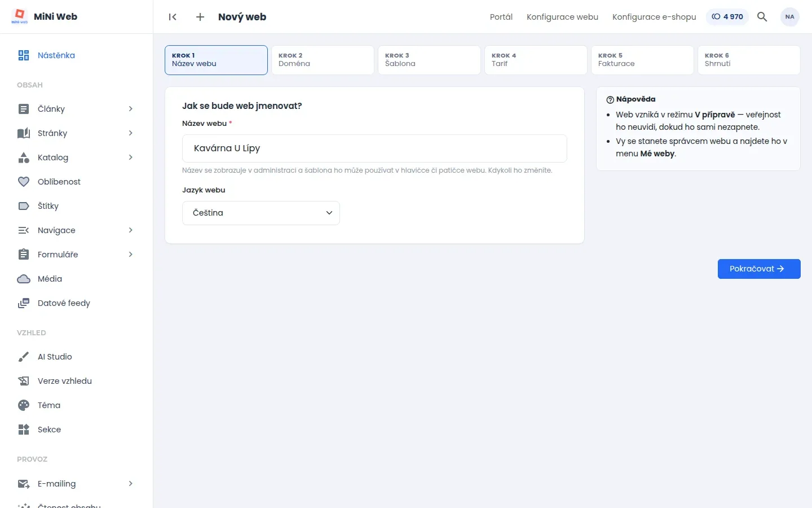Click the Sekce widgets icon
Image resolution: width=812 pixels, height=508 pixels.
tap(24, 430)
